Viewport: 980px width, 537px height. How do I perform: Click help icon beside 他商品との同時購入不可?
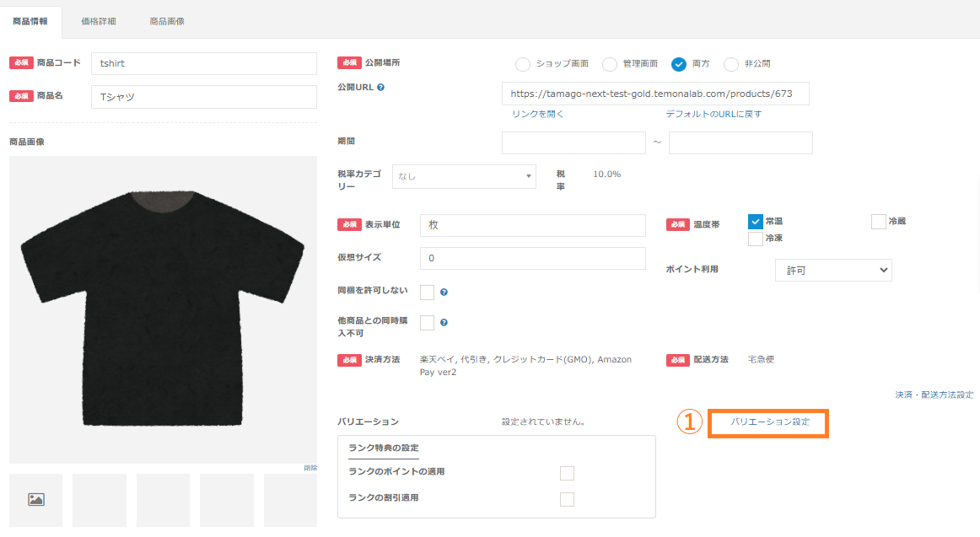(444, 323)
